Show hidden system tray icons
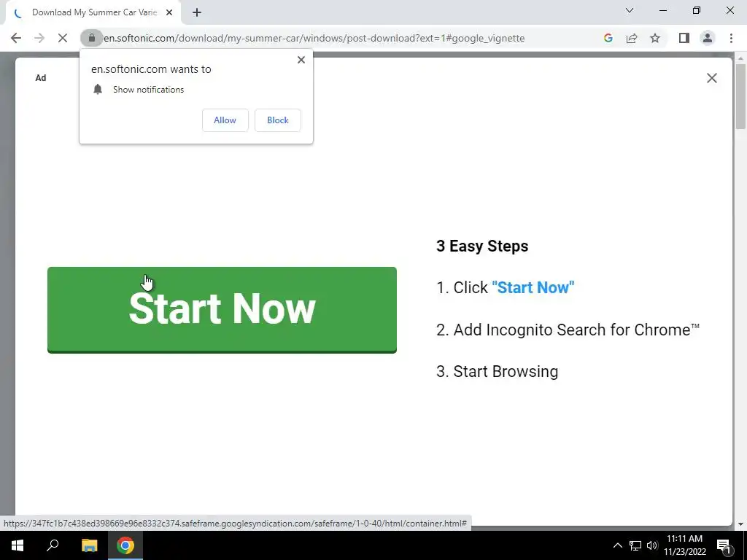The height and width of the screenshot is (560, 747). (x=617, y=545)
